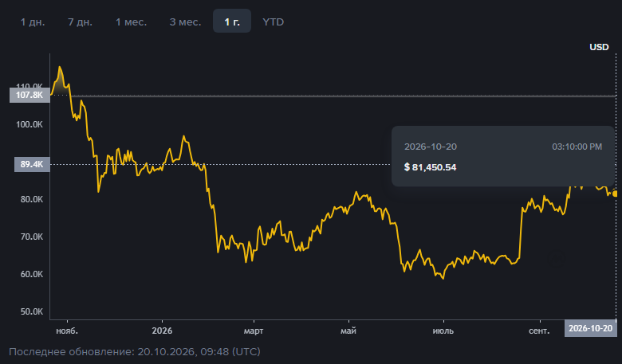Click the active 1 г. tab
The height and width of the screenshot is (364, 622).
click(x=232, y=21)
